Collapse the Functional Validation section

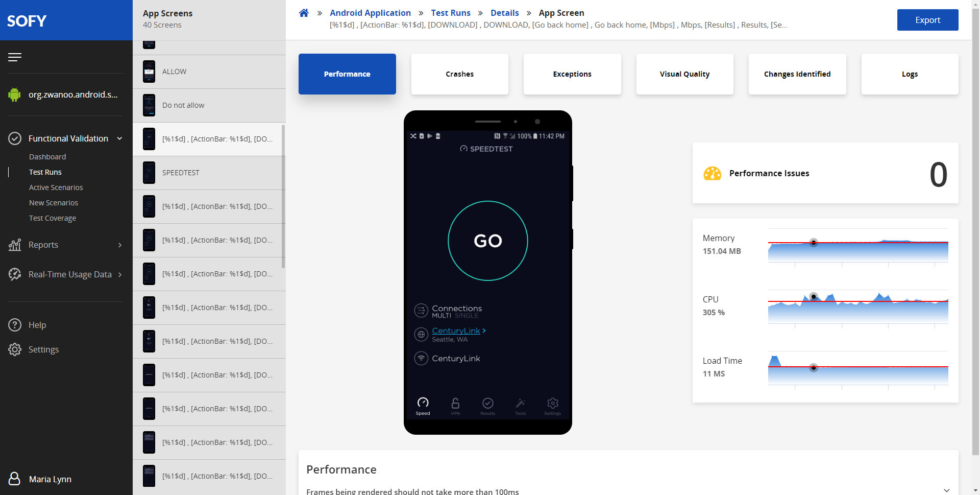[x=119, y=138]
